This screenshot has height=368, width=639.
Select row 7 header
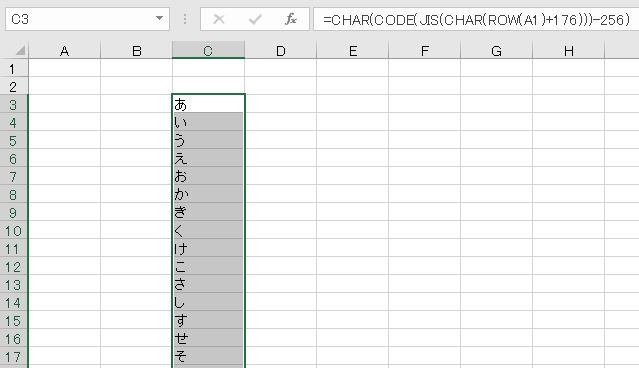(14, 176)
